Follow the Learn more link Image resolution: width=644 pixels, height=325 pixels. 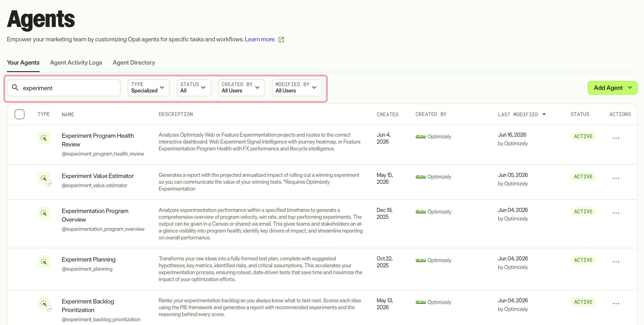[260, 39]
